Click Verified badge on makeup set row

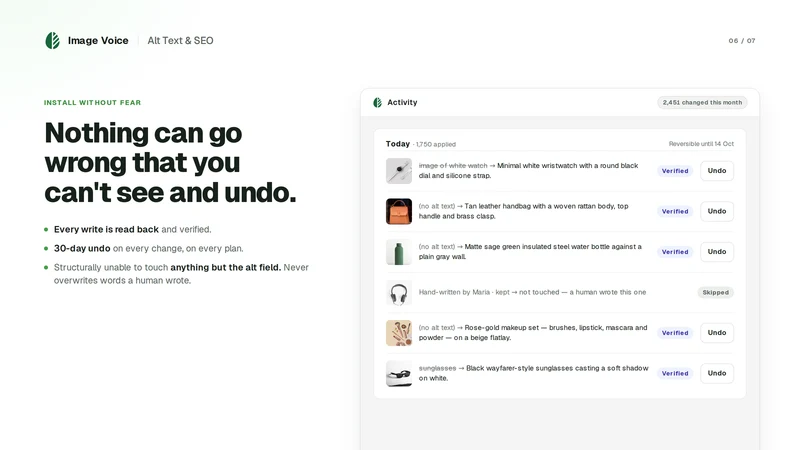tap(675, 333)
